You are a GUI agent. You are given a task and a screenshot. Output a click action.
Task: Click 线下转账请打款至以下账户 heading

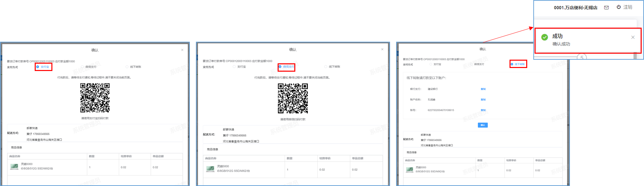click(426, 78)
